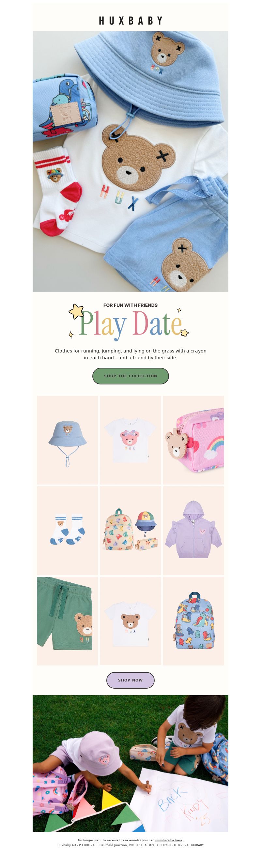Open the lilac frill zip hoodie product
This screenshot has height=868, width=261.
coord(193,531)
